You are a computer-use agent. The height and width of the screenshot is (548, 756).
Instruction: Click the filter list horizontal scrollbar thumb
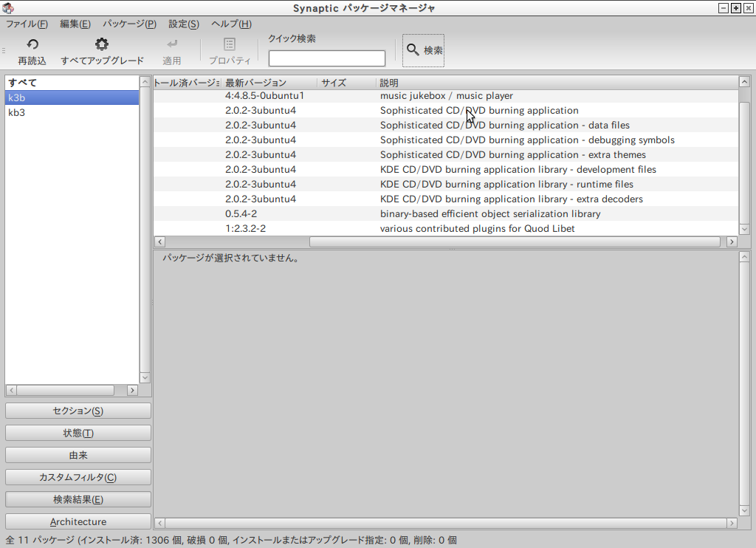[x=66, y=390]
